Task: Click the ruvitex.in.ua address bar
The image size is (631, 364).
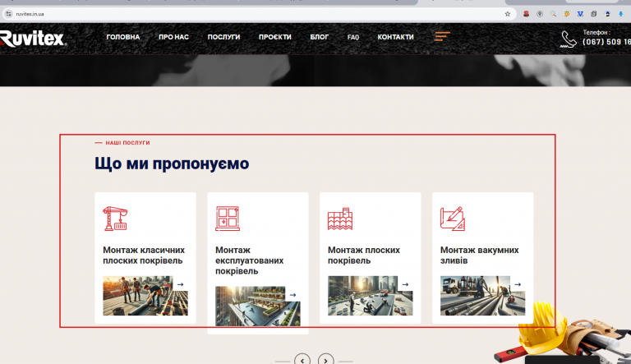Action: [257, 14]
